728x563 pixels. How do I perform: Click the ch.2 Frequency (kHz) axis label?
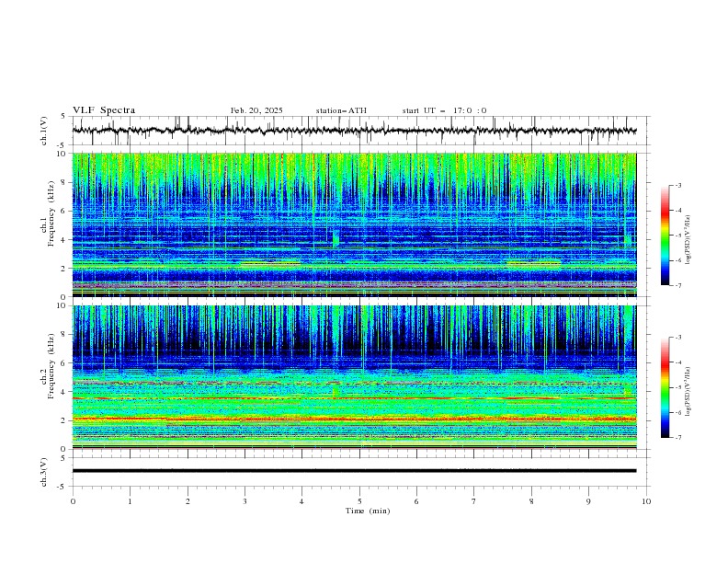[x=48, y=366]
